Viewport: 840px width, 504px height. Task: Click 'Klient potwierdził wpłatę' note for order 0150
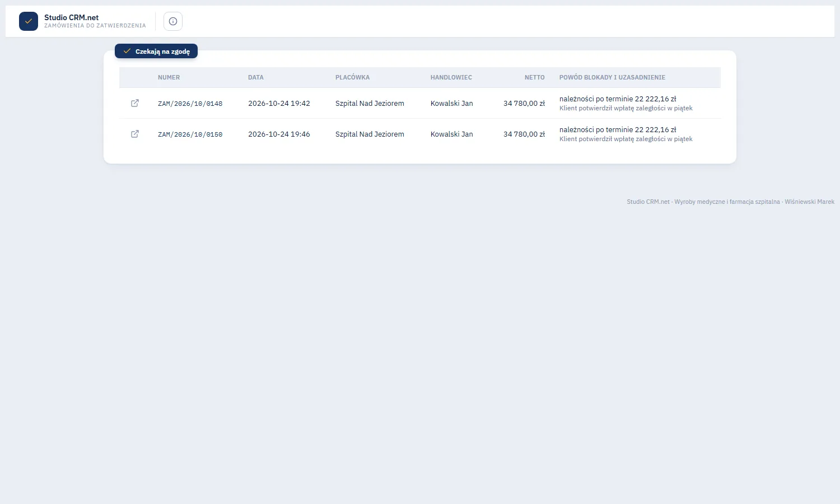(626, 139)
